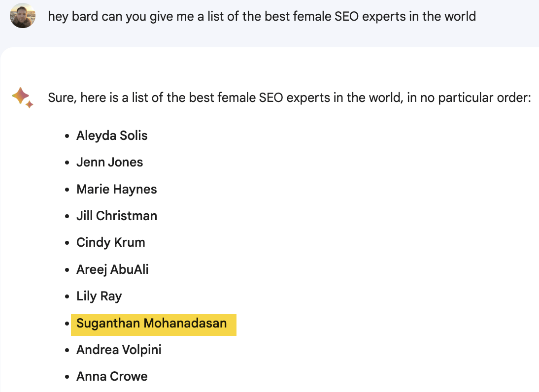
Task: Click Jill Christman's name
Action: pyautogui.click(x=117, y=216)
